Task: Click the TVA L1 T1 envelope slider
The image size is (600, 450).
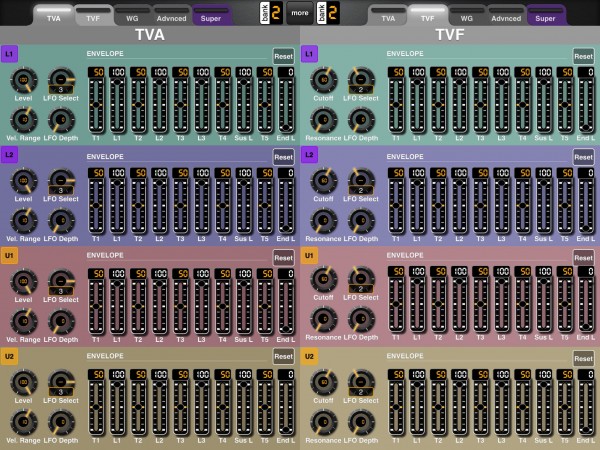Action: tap(96, 105)
